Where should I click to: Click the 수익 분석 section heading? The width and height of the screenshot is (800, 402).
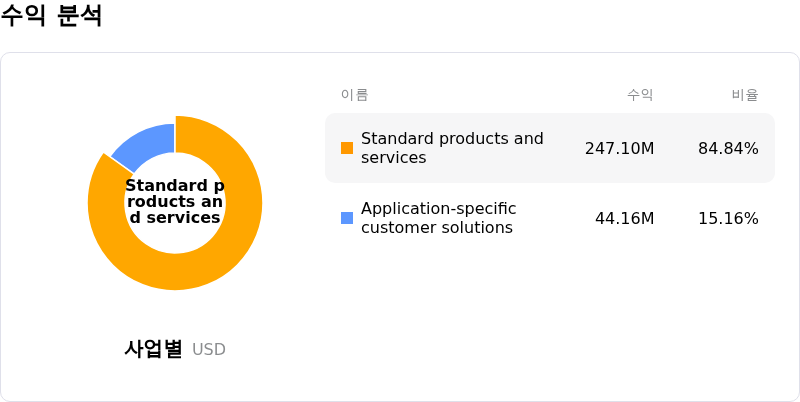pos(51,15)
